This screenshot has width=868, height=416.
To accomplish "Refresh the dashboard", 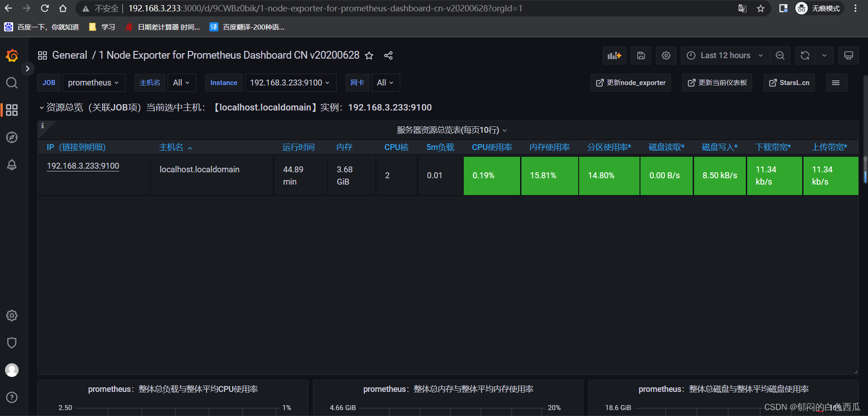I will coord(805,55).
